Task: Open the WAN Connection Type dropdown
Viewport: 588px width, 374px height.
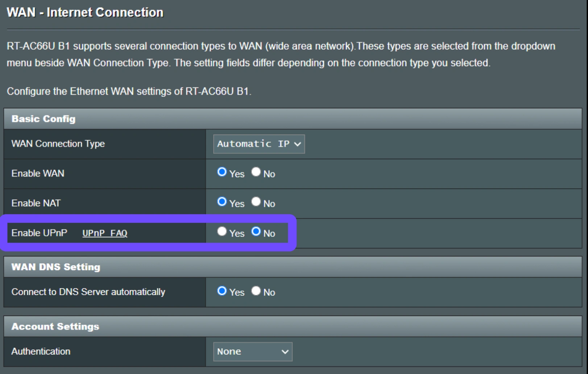Action: pos(259,144)
